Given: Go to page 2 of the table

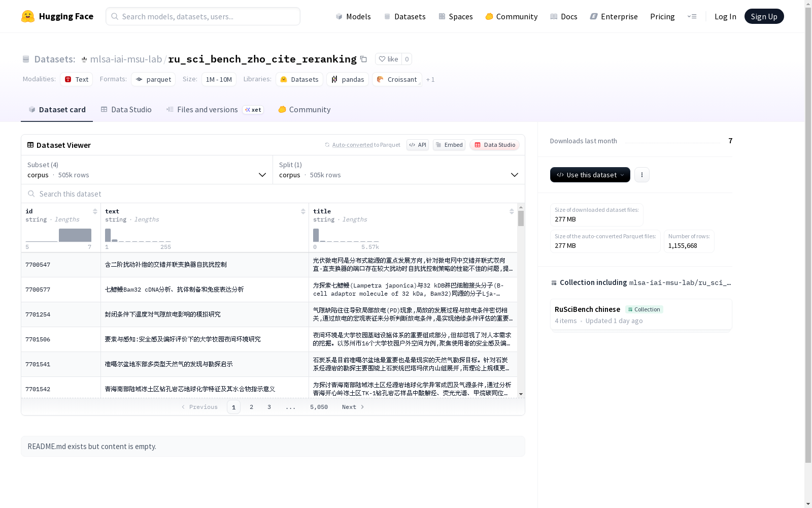Looking at the screenshot, I should pyautogui.click(x=251, y=407).
